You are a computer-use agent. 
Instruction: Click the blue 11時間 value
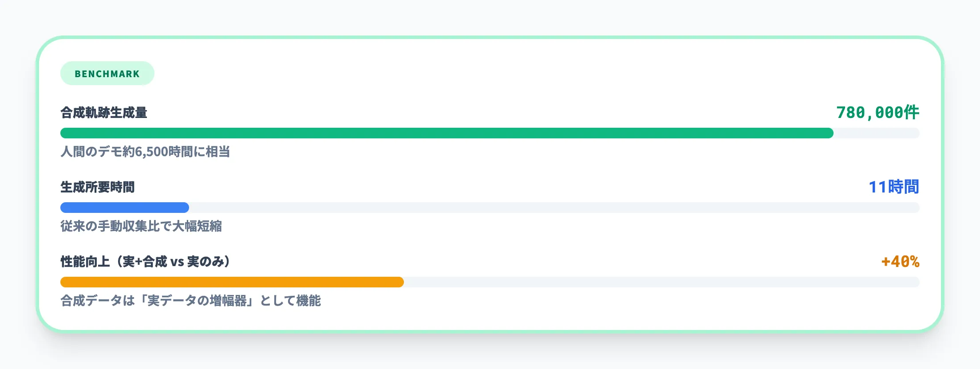pyautogui.click(x=893, y=187)
